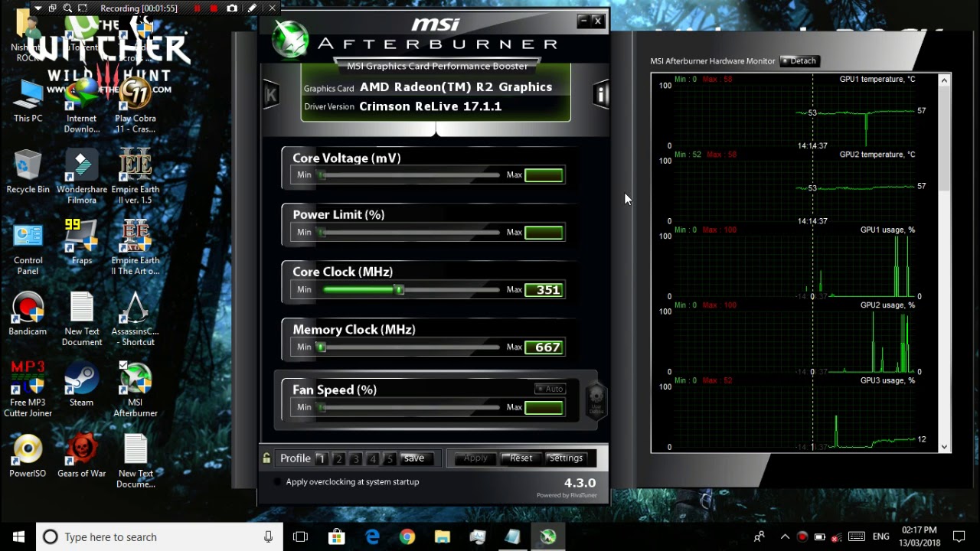
Task: Click the Core Voltage slider track
Action: pos(410,175)
